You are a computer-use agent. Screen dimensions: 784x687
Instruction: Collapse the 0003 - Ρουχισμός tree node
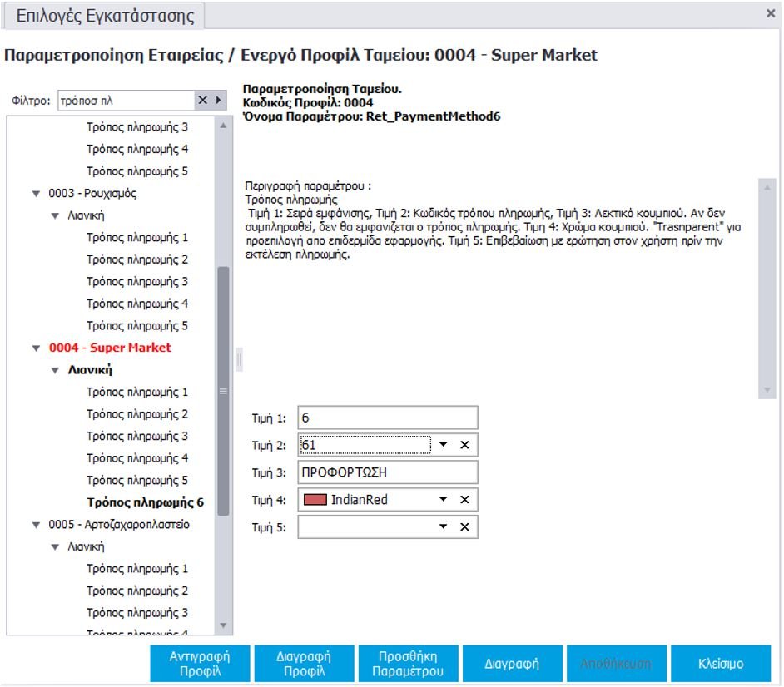tap(36, 194)
